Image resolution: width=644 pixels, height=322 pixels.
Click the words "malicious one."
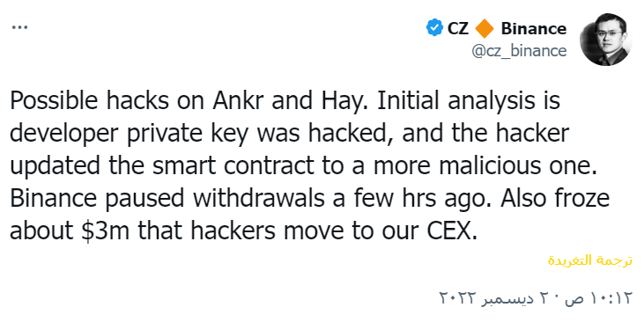[518, 165]
